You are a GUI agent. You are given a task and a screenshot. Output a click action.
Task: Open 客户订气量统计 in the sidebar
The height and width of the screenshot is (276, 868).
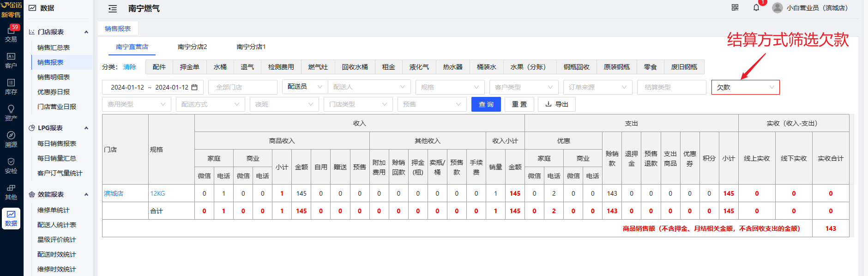click(x=60, y=173)
